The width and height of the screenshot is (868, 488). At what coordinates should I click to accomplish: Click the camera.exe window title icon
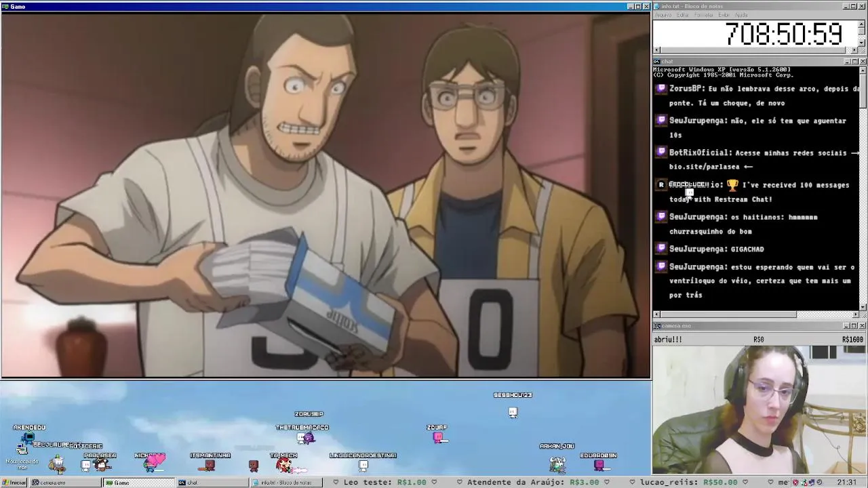coord(657,325)
